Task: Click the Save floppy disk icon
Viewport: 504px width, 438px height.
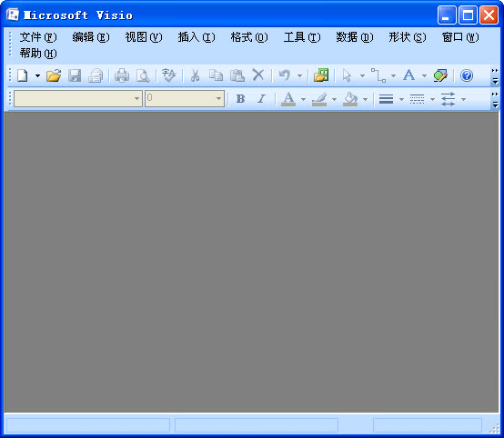Action: click(x=75, y=75)
